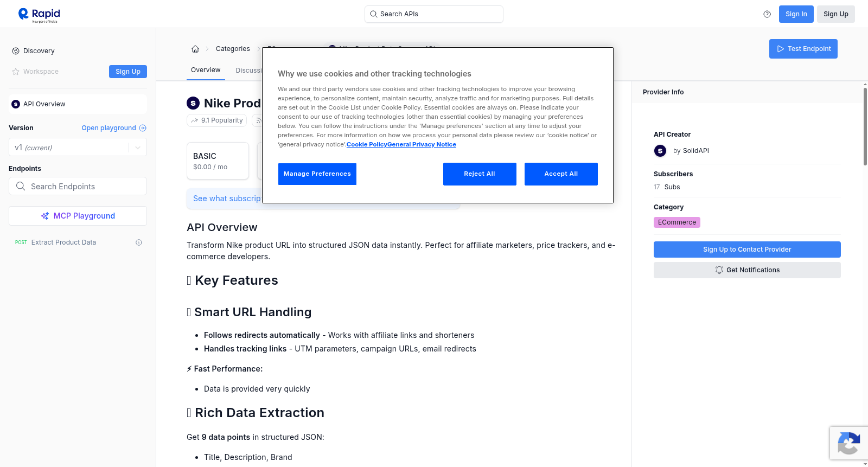868x467 pixels.
Task: Switch to the Overview tab
Action: coord(206,70)
